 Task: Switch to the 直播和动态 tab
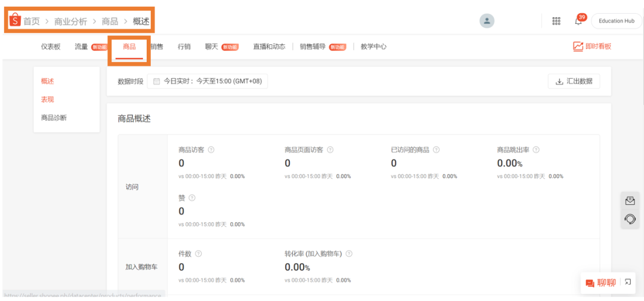[269, 47]
